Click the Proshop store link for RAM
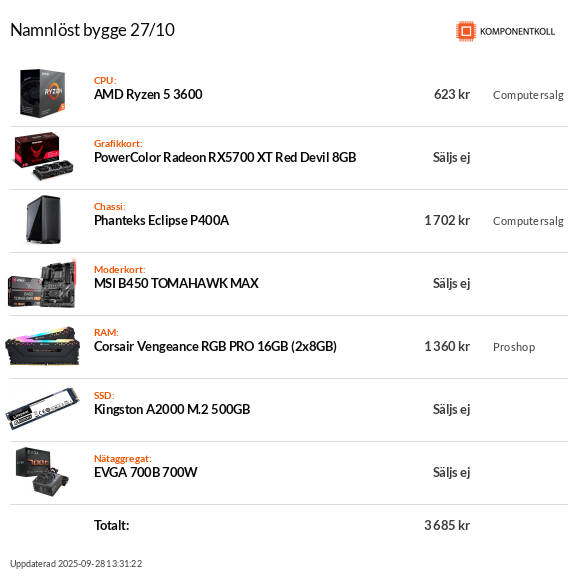The width and height of the screenshot is (577, 577). click(514, 347)
